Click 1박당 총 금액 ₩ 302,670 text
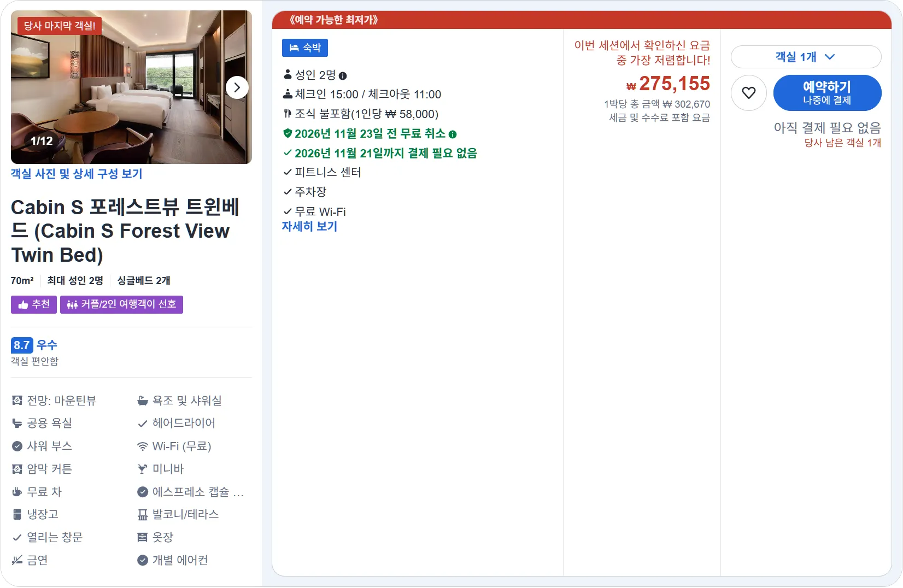 point(657,104)
